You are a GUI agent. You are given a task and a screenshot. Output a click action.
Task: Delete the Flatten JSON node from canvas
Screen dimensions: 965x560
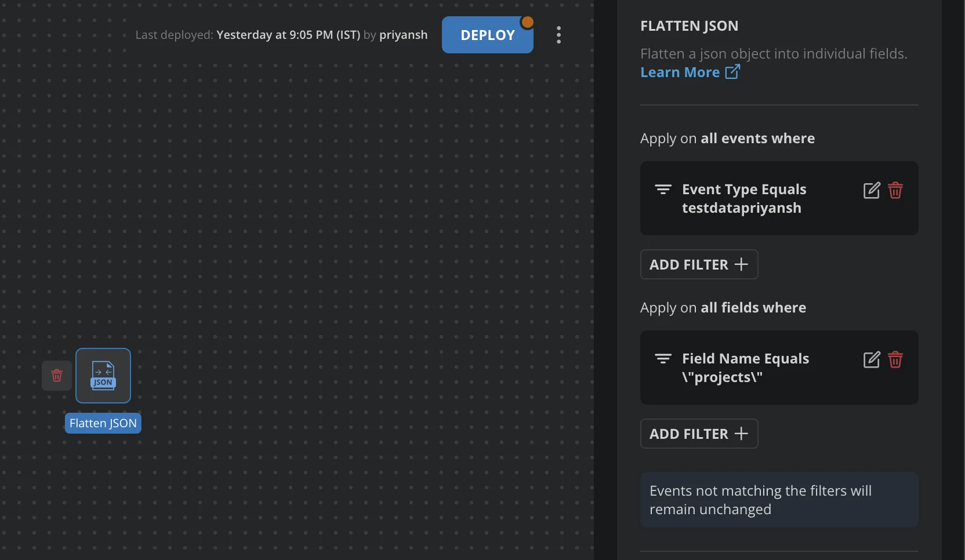[x=57, y=376]
